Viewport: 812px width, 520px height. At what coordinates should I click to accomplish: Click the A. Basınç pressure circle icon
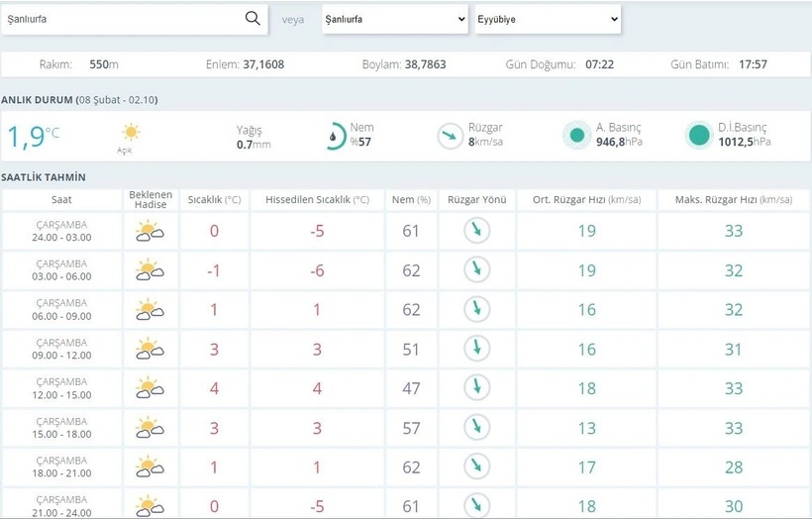click(x=575, y=136)
